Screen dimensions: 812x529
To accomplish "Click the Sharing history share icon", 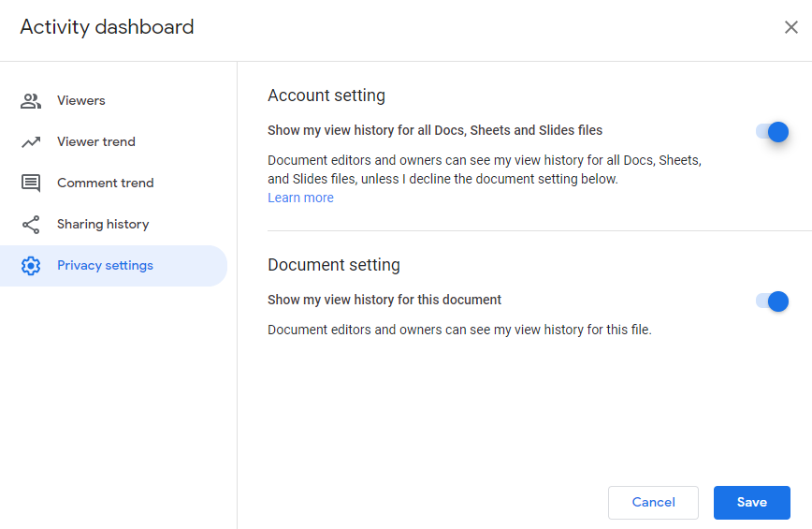I will coord(31,225).
